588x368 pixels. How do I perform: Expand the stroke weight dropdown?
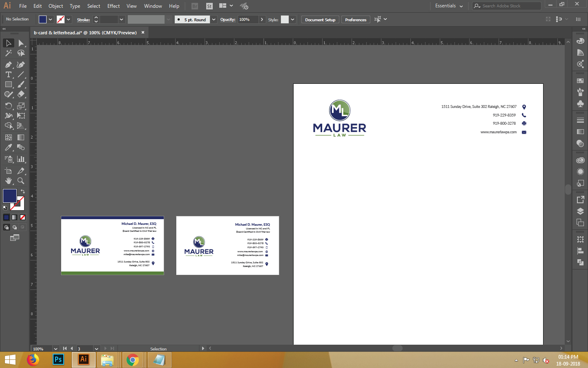point(121,19)
